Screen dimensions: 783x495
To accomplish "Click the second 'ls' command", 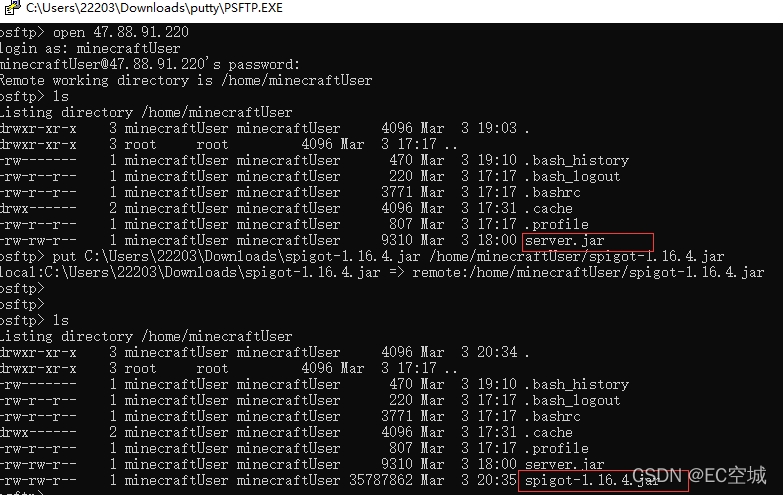I will pos(61,320).
